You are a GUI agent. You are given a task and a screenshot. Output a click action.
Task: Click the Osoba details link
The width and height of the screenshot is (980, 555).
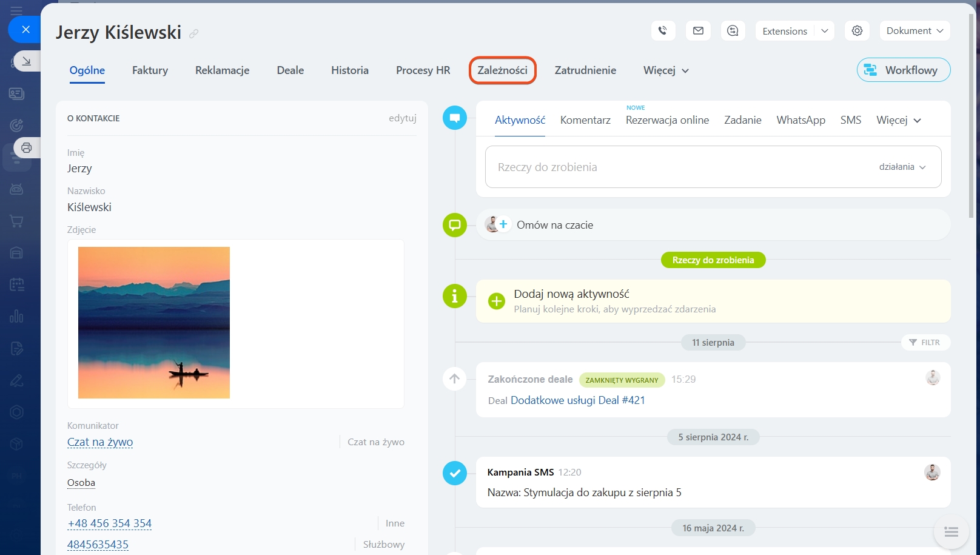click(81, 483)
